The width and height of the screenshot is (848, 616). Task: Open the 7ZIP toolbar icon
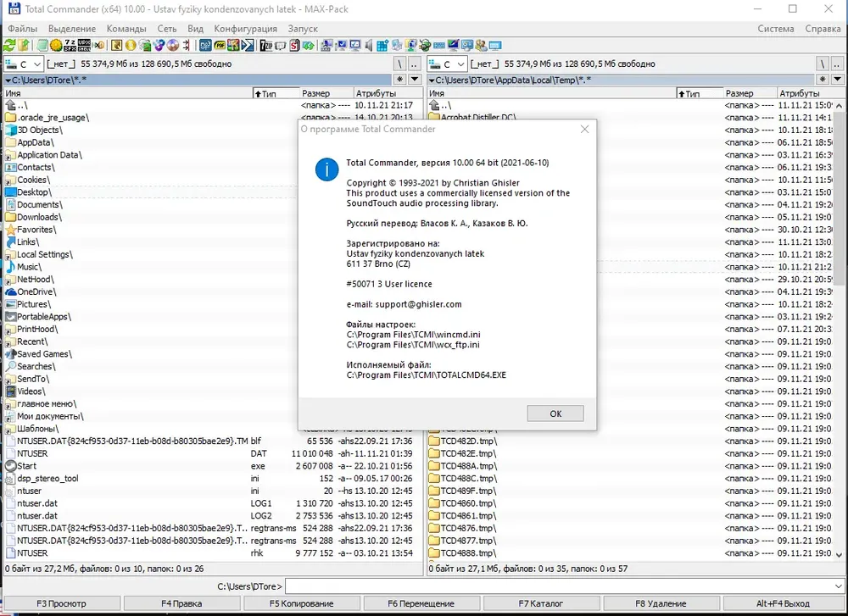pyautogui.click(x=266, y=46)
